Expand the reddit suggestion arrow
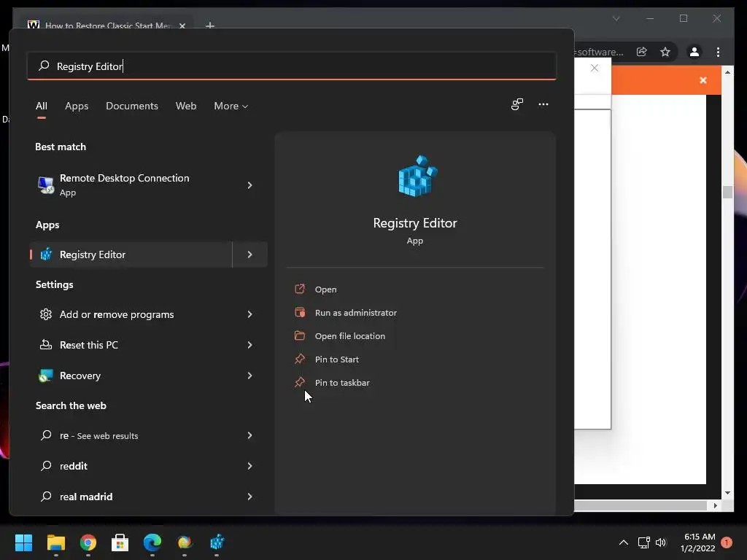Viewport: 747px width, 560px height. pos(249,466)
